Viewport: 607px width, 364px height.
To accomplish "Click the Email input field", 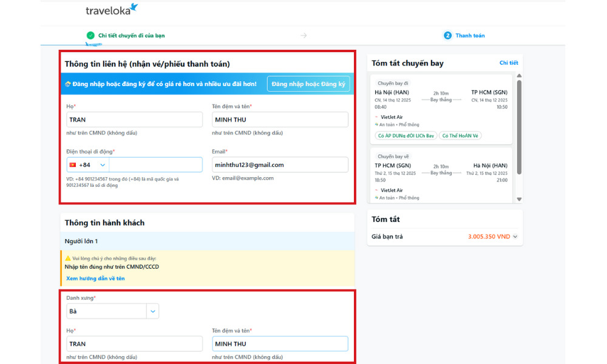I will (280, 164).
